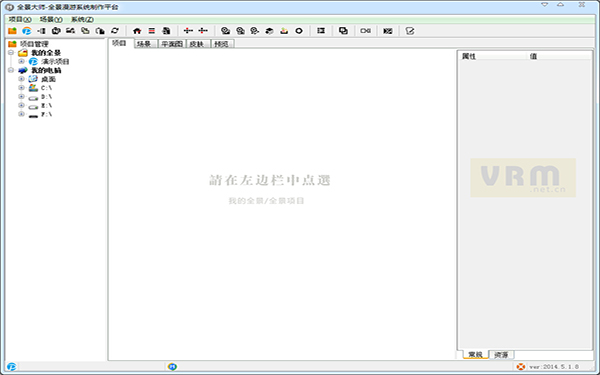Select the E:\ drive in tree

pos(46,106)
